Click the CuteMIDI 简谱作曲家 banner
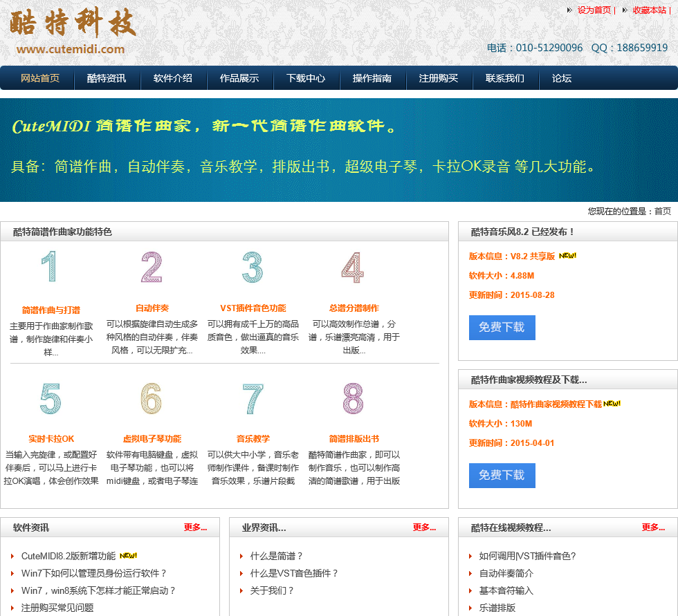Image resolution: width=678 pixels, height=616 pixels. point(339,150)
